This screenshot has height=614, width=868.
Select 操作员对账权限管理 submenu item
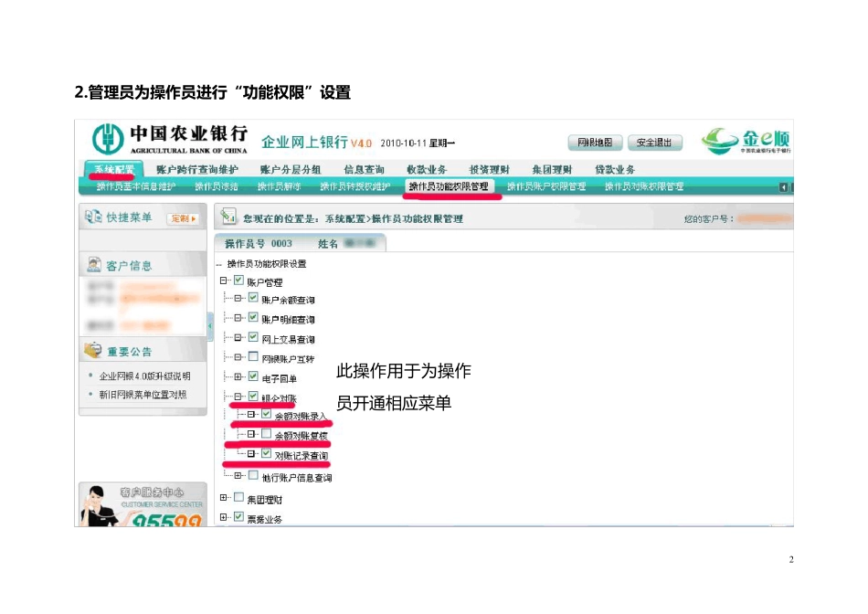644,186
